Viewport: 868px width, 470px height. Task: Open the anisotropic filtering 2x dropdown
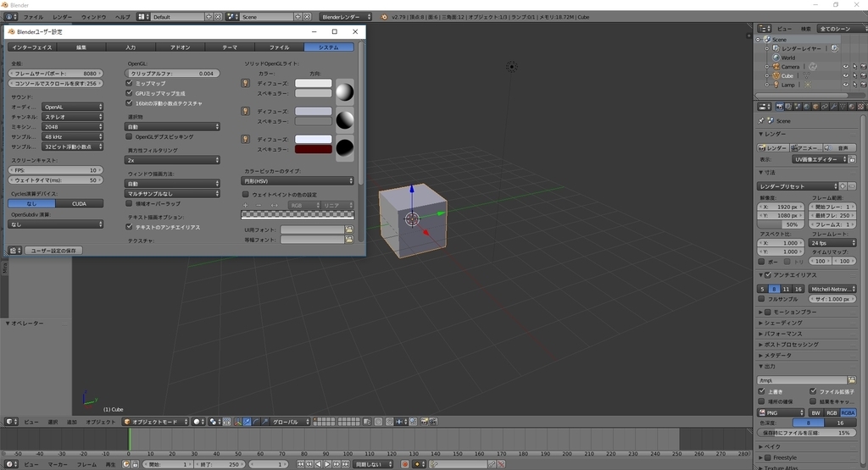(172, 160)
